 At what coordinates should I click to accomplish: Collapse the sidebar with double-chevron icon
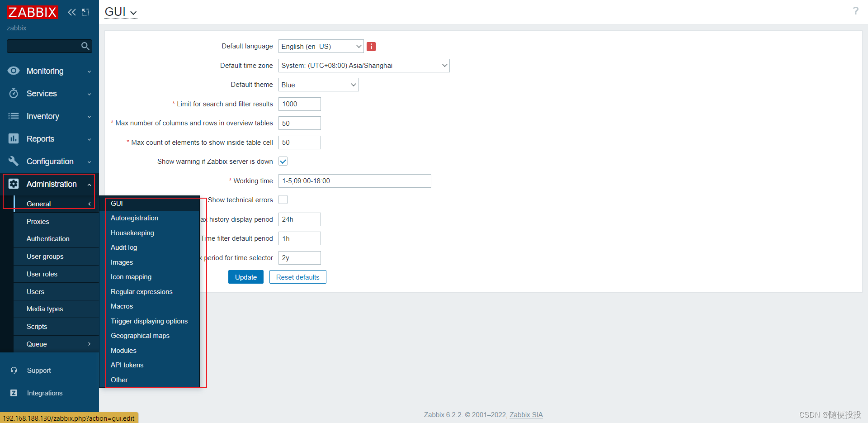point(72,12)
